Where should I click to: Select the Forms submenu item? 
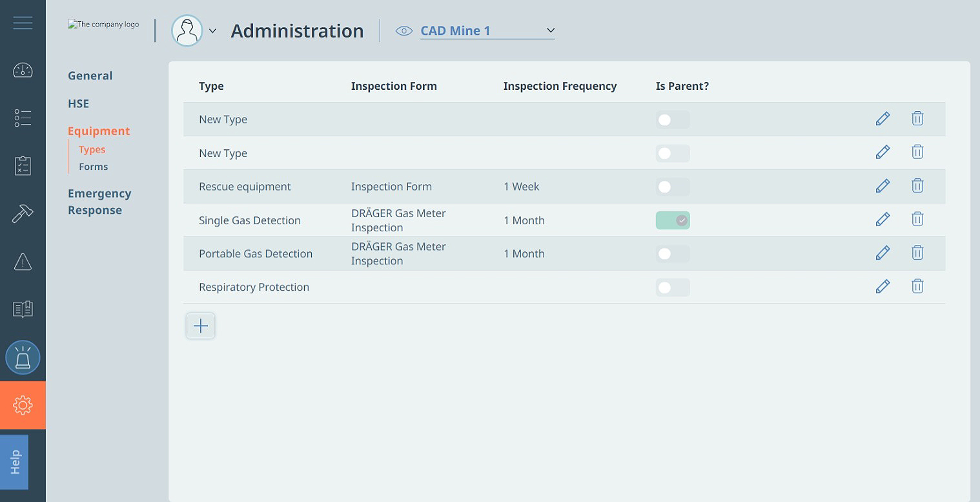point(94,167)
